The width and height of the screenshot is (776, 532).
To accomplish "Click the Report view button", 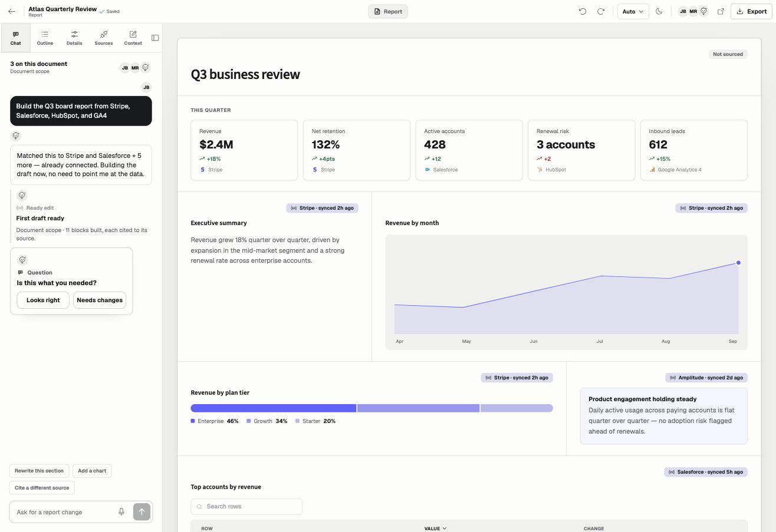I will click(388, 11).
